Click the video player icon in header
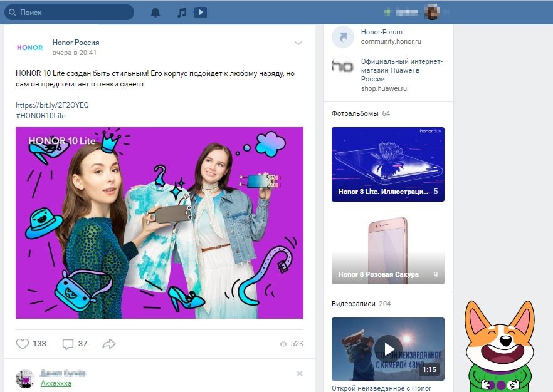 point(200,13)
